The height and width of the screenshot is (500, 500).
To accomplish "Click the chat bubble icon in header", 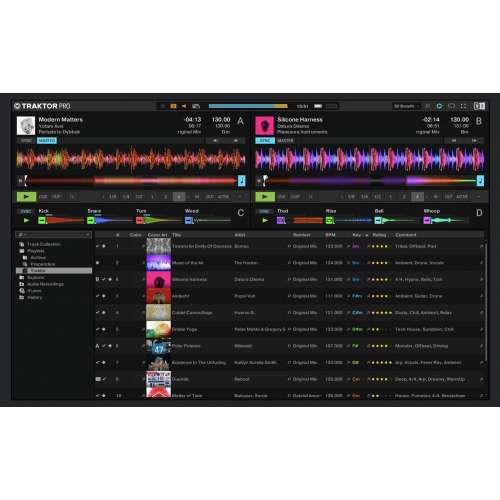I will coord(451,106).
